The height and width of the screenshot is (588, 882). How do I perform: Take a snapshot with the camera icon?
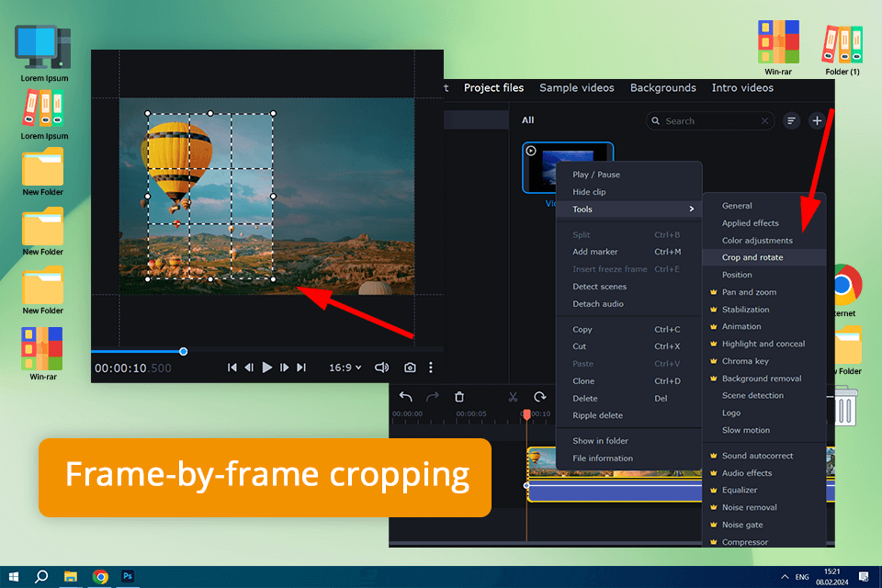410,367
